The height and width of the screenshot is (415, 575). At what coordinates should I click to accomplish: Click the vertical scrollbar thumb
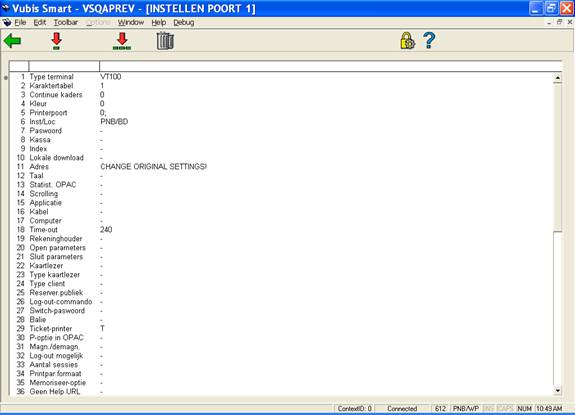(557, 157)
